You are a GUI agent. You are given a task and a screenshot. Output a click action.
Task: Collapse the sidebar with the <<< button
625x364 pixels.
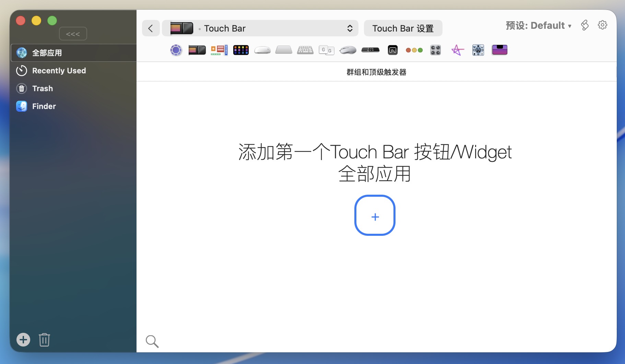click(73, 34)
